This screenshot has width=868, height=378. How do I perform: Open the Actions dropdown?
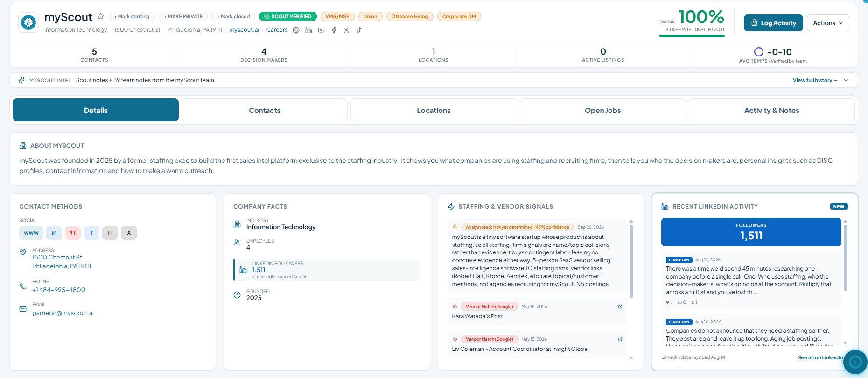[x=828, y=23]
